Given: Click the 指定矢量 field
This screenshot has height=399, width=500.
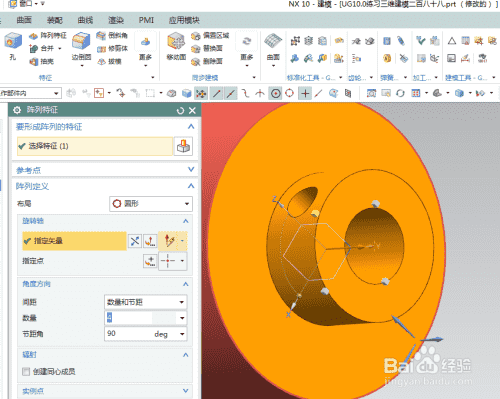Looking at the screenshot, I should click(x=74, y=241).
